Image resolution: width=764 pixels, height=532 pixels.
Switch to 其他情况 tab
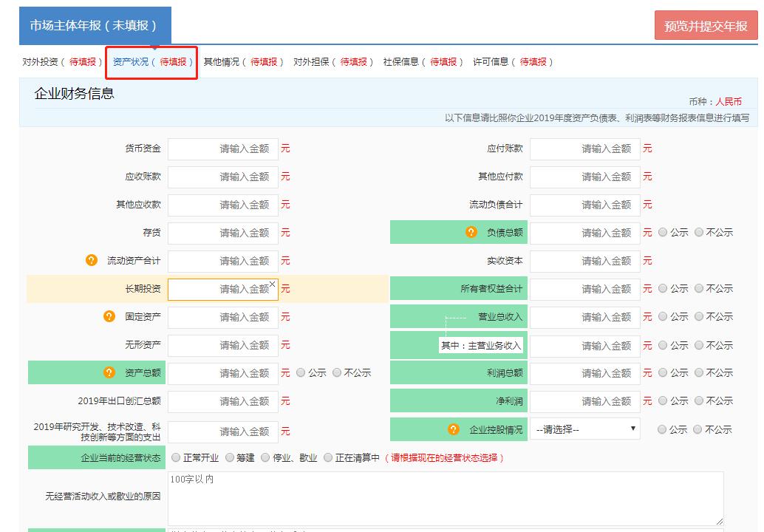point(243,62)
